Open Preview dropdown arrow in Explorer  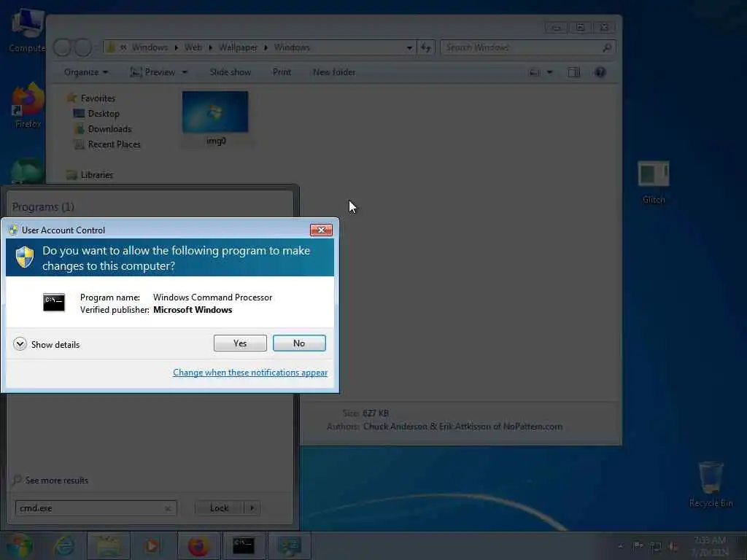coord(185,72)
